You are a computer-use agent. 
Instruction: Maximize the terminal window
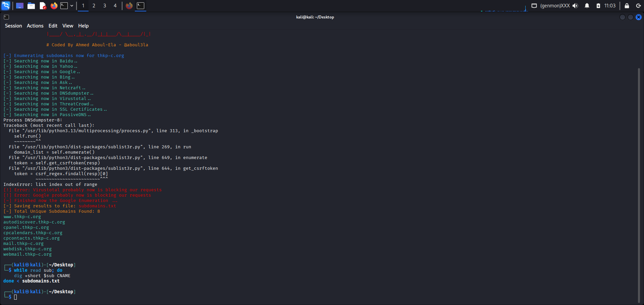pos(631,17)
